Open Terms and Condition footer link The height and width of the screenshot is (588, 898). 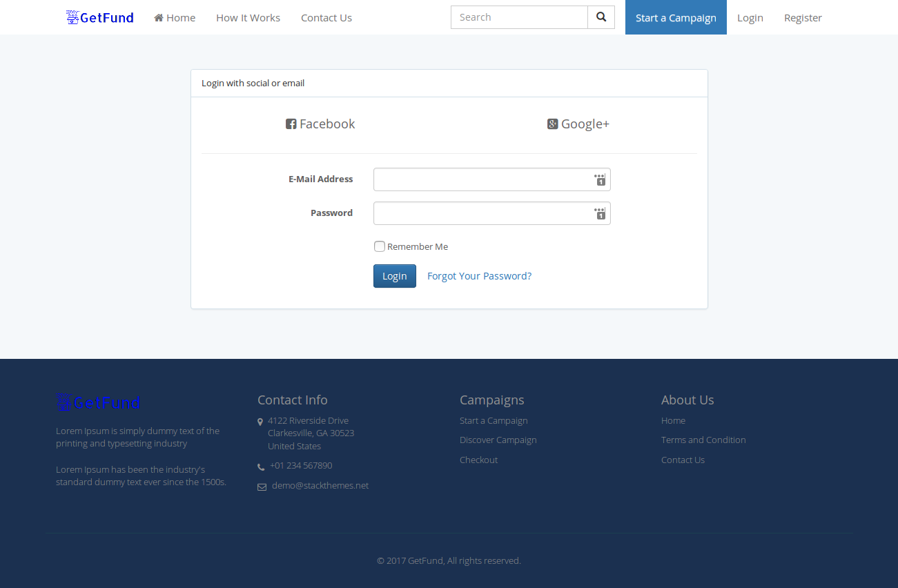point(703,440)
